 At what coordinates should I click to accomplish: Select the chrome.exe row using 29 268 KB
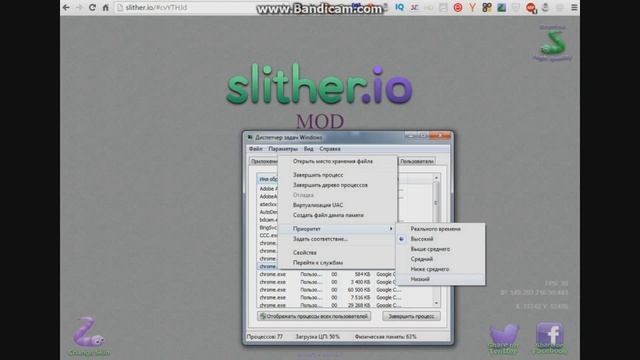345,305
